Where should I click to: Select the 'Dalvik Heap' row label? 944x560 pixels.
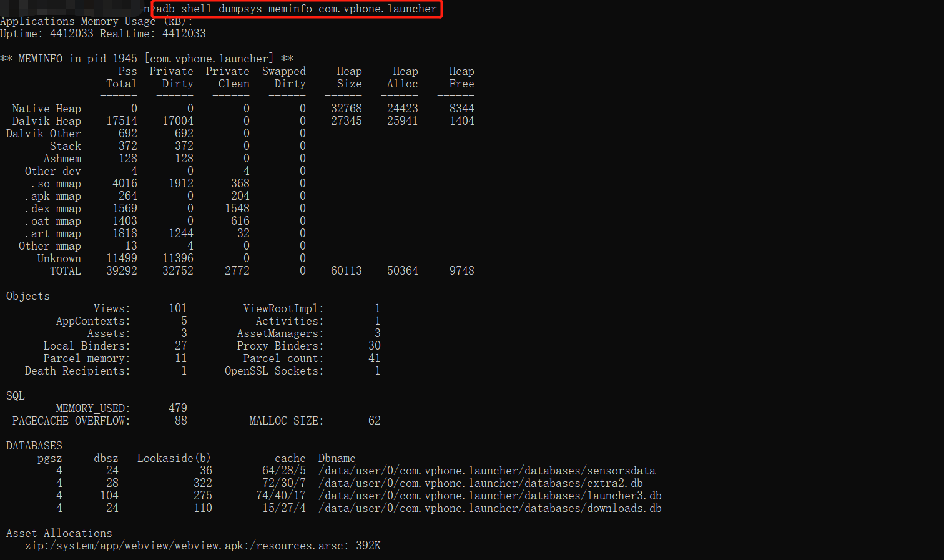(x=47, y=121)
